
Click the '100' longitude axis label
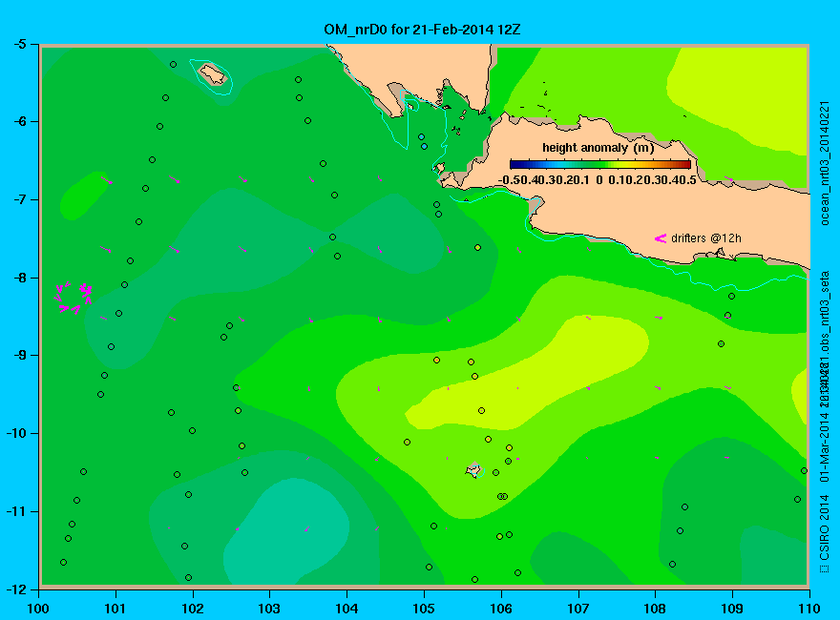point(38,609)
